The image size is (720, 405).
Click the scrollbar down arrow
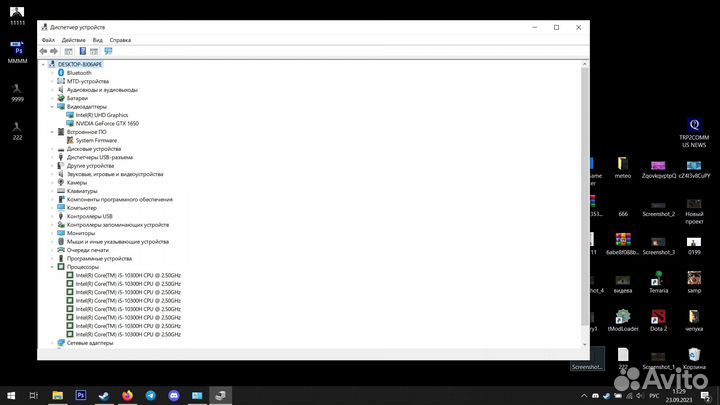click(x=585, y=344)
